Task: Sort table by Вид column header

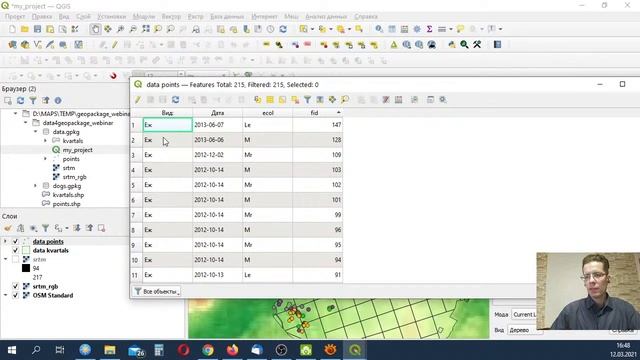Action: coord(167,113)
